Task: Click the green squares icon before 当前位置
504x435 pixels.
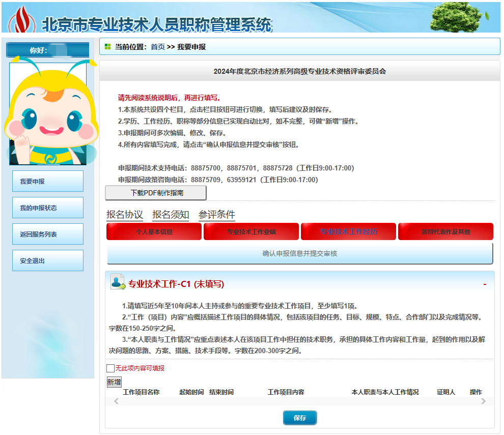Action: coord(107,46)
